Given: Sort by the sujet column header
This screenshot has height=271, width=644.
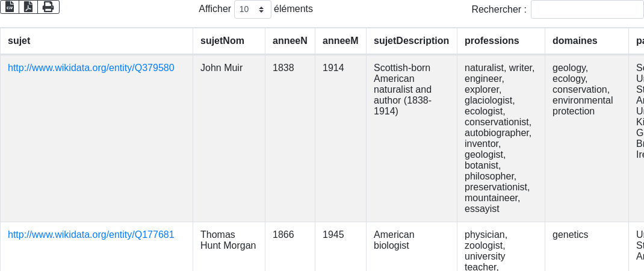Looking at the screenshot, I should [x=19, y=41].
